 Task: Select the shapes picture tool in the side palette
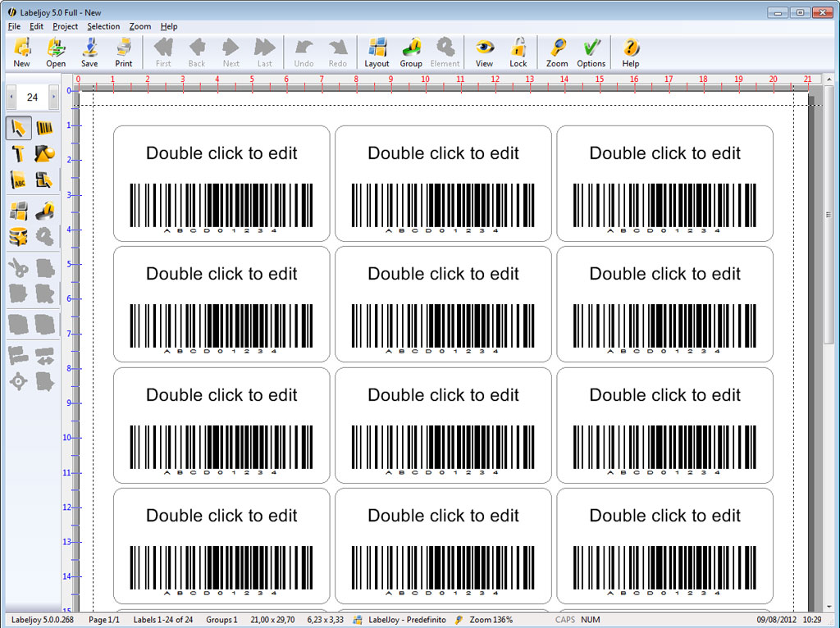pos(44,154)
